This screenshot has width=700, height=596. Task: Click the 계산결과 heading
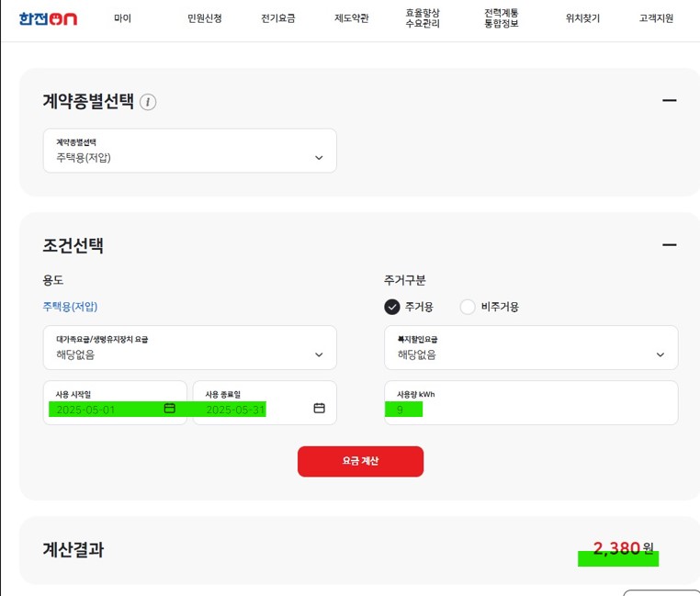coord(73,549)
